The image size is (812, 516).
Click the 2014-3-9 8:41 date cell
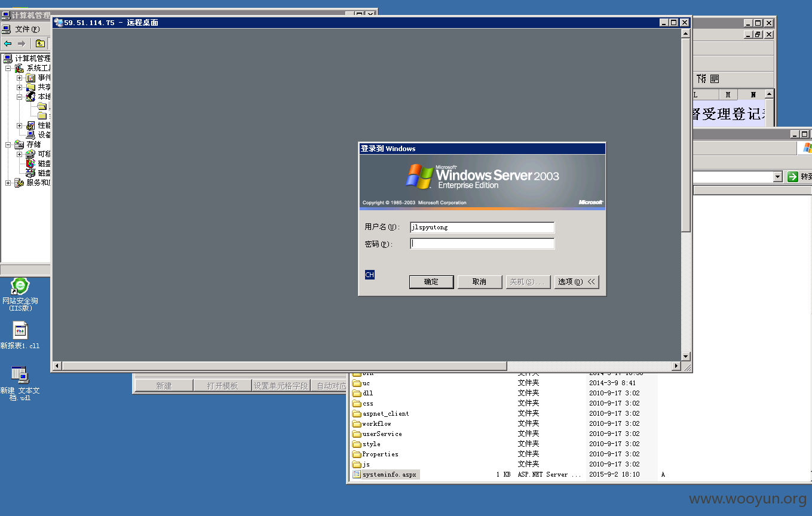[612, 383]
